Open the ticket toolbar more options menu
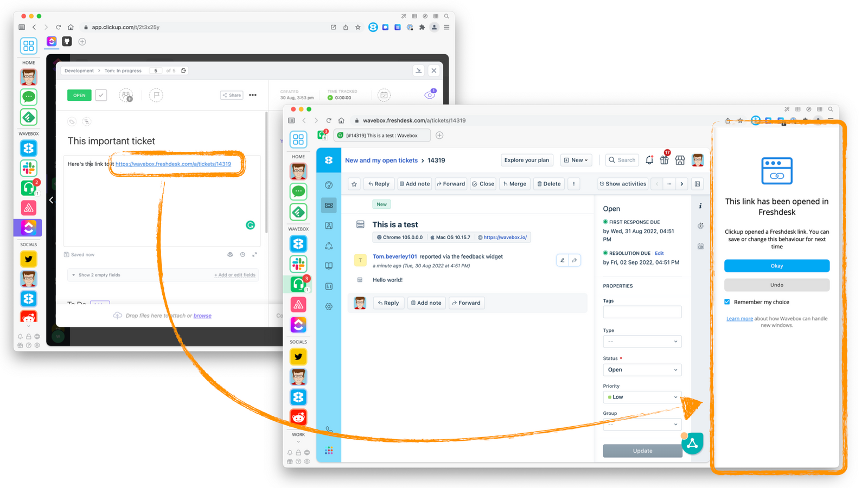Screen dimensions: 868x488 [x=574, y=184]
